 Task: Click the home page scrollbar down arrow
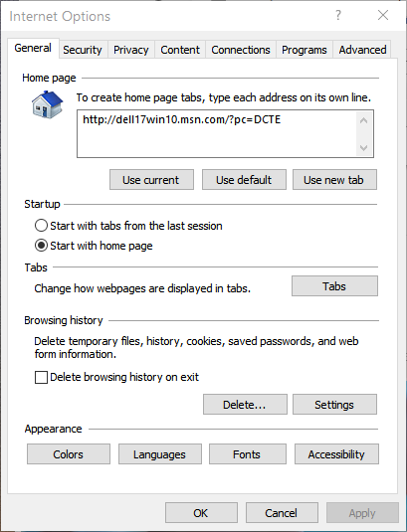[x=364, y=148]
